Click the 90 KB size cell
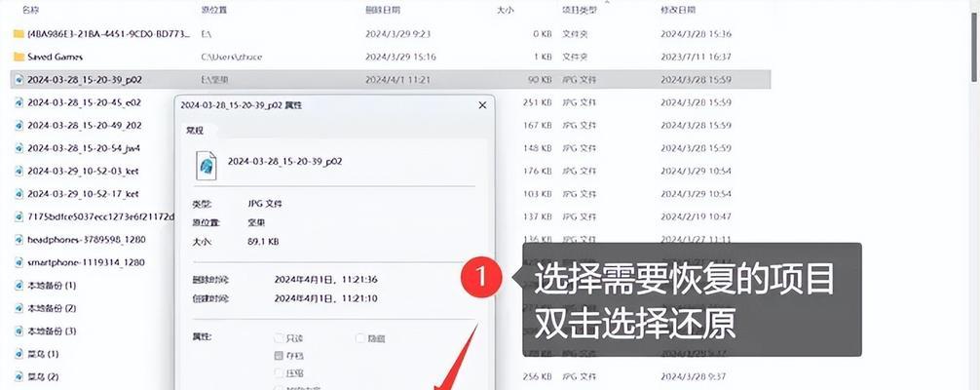 pyautogui.click(x=540, y=80)
